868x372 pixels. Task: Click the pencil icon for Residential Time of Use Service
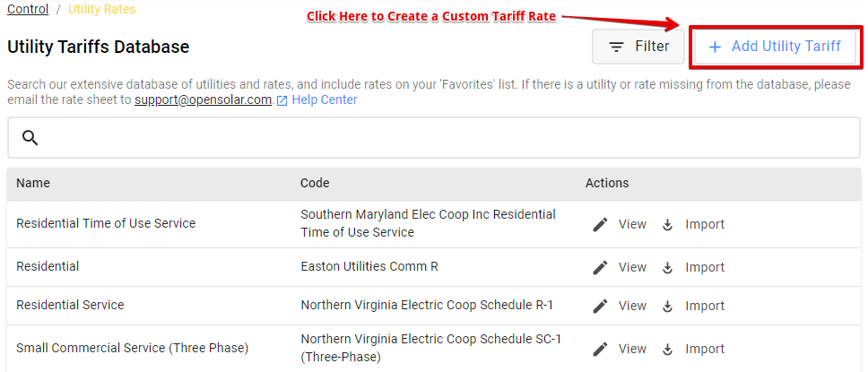click(600, 224)
